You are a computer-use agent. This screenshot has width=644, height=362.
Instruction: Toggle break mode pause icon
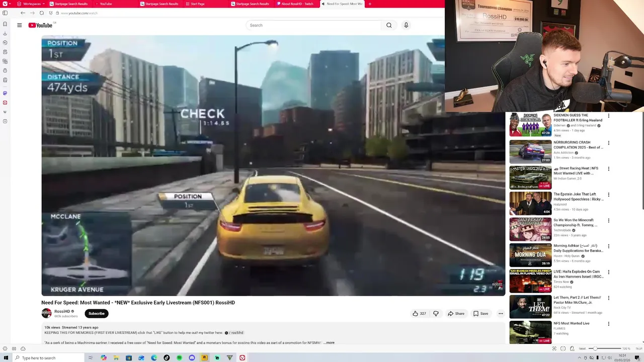click(x=14, y=348)
